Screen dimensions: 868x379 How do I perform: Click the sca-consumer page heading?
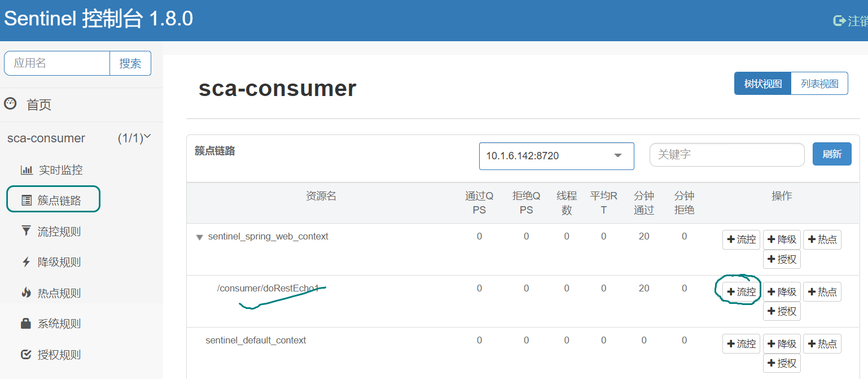tap(278, 89)
